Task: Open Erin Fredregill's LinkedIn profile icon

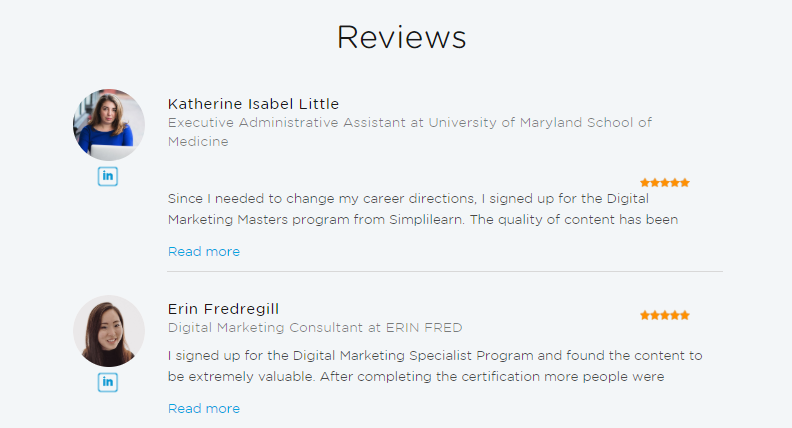Action: [108, 382]
